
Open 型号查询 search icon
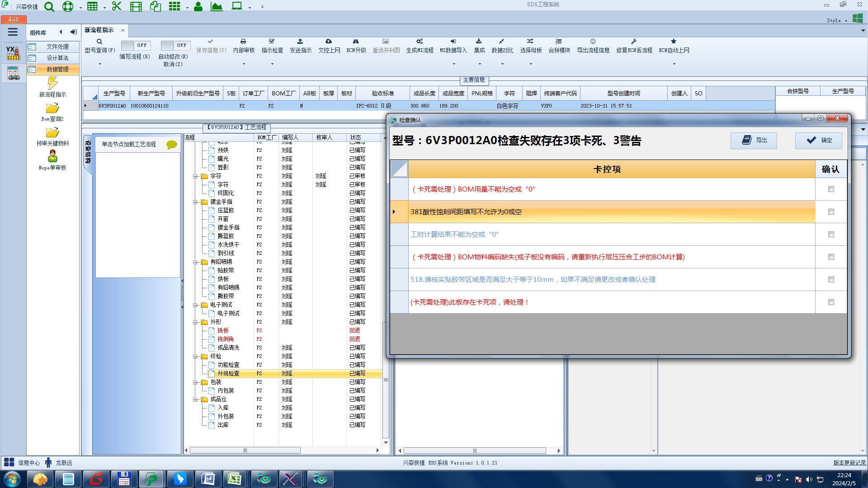click(x=99, y=42)
